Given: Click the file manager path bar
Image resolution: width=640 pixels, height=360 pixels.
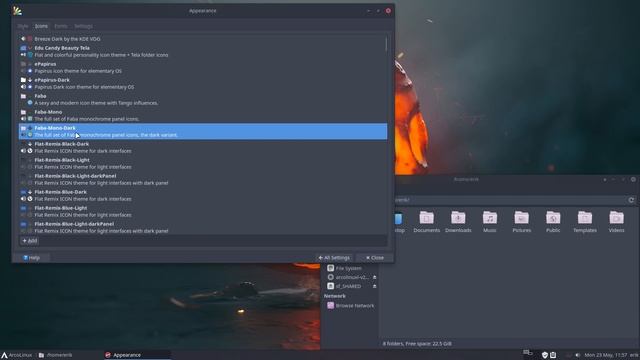Looking at the screenshot, I should pos(510,200).
